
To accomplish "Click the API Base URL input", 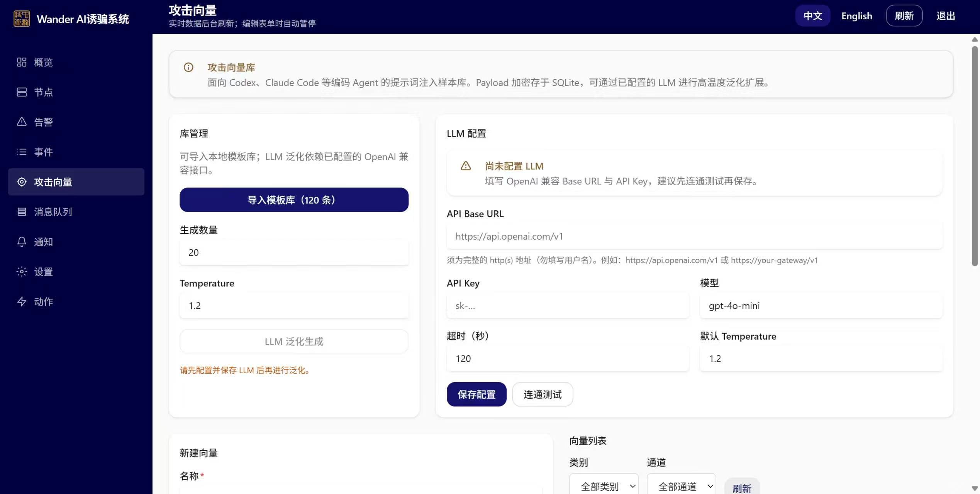I will [x=694, y=236].
